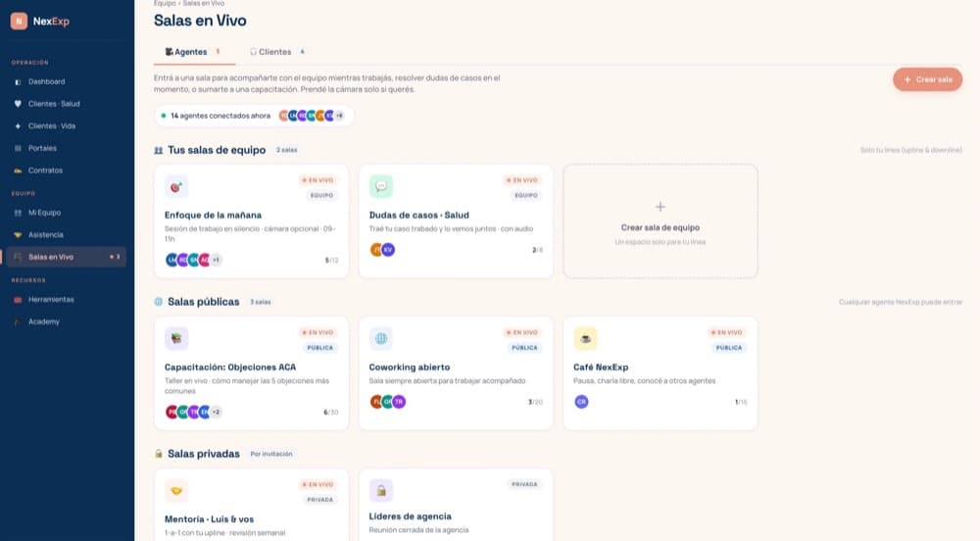This screenshot has height=541, width=980.
Task: Click participant avatars in Capacitación card
Action: tap(193, 412)
